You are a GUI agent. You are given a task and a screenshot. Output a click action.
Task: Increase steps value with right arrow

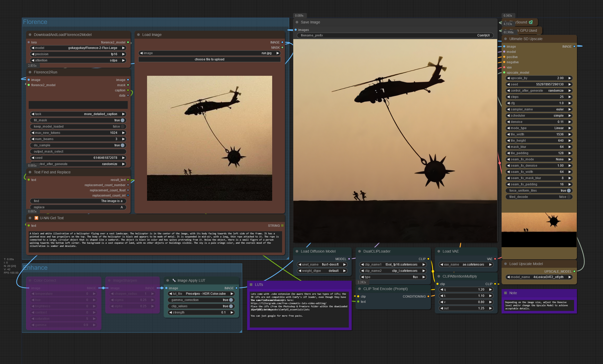pyautogui.click(x=570, y=97)
